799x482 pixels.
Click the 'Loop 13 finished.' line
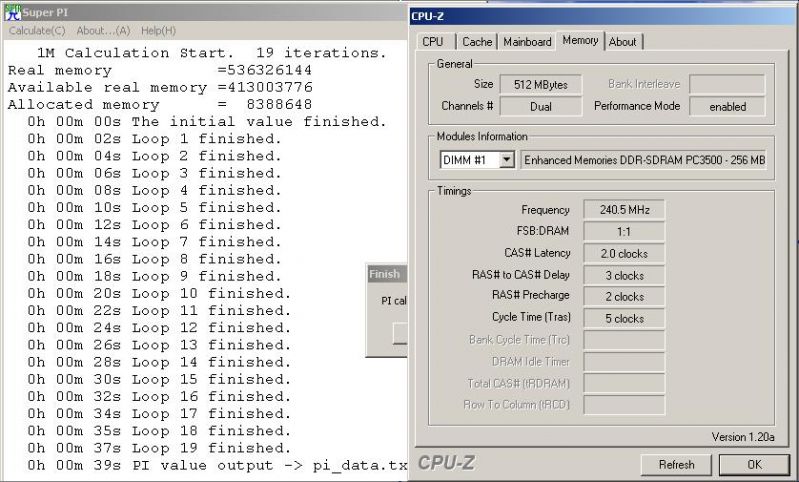pos(159,345)
